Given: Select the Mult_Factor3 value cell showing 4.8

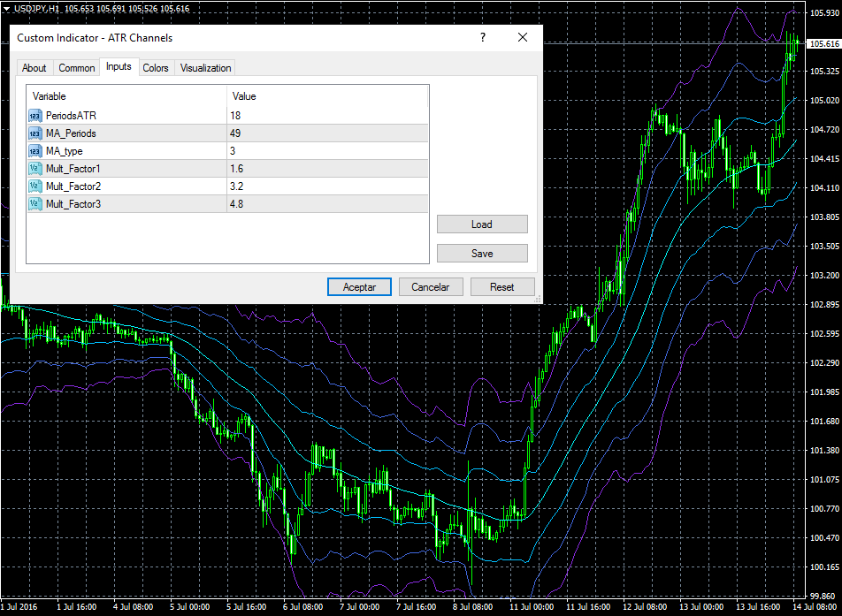Looking at the screenshot, I should point(327,203).
